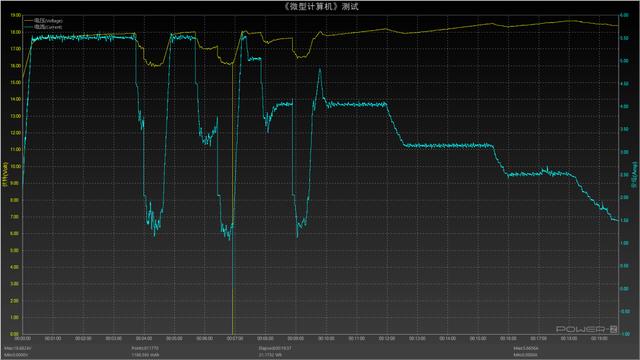Click the chart title 《微型计算机》测试
This screenshot has height=360, width=640.
pyautogui.click(x=321, y=7)
